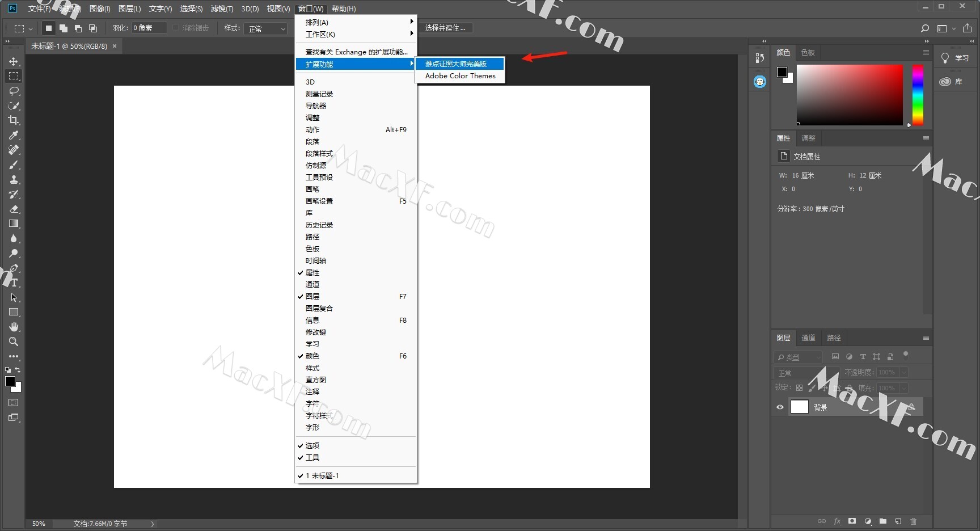This screenshot has height=531, width=980.
Task: Open the History panel icon in dock
Action: tap(760, 58)
